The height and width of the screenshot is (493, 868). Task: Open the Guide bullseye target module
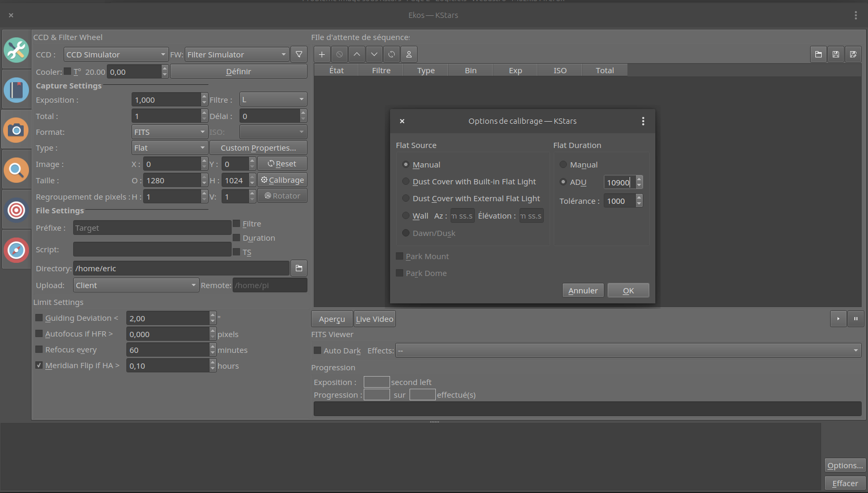pos(16,210)
